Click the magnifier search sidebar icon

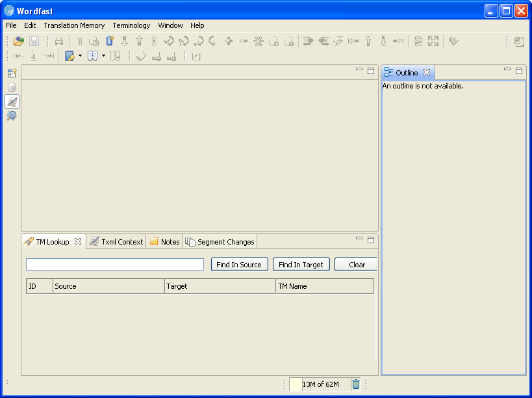[12, 116]
